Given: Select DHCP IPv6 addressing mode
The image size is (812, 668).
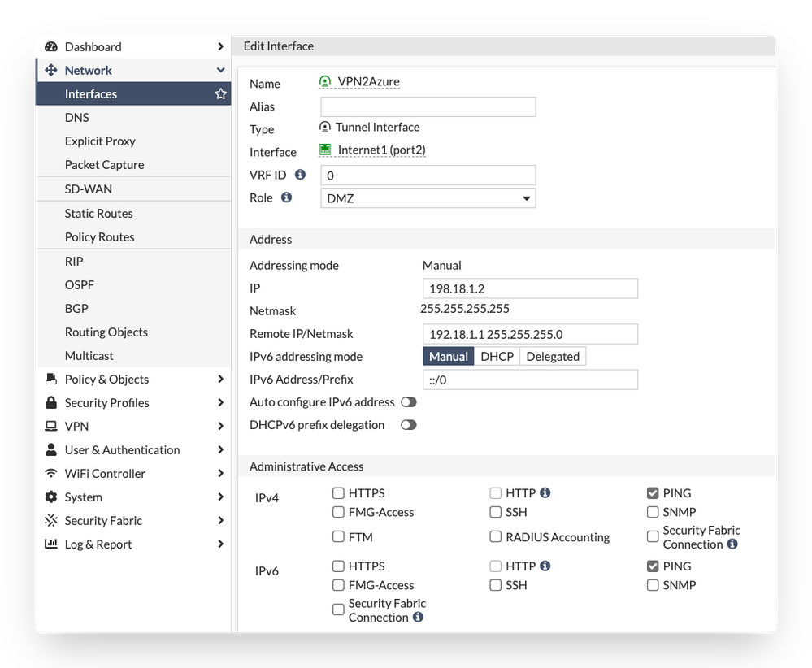Looking at the screenshot, I should coord(497,356).
